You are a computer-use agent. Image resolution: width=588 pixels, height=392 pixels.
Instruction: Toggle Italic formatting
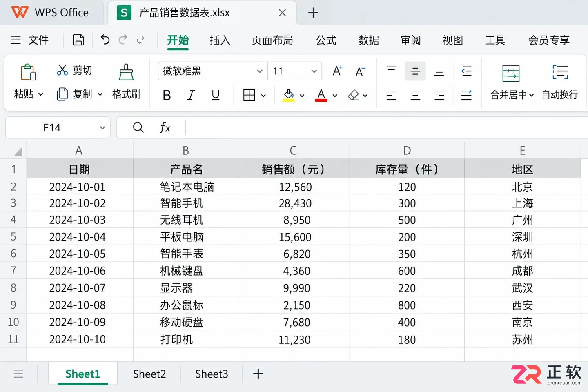point(191,95)
